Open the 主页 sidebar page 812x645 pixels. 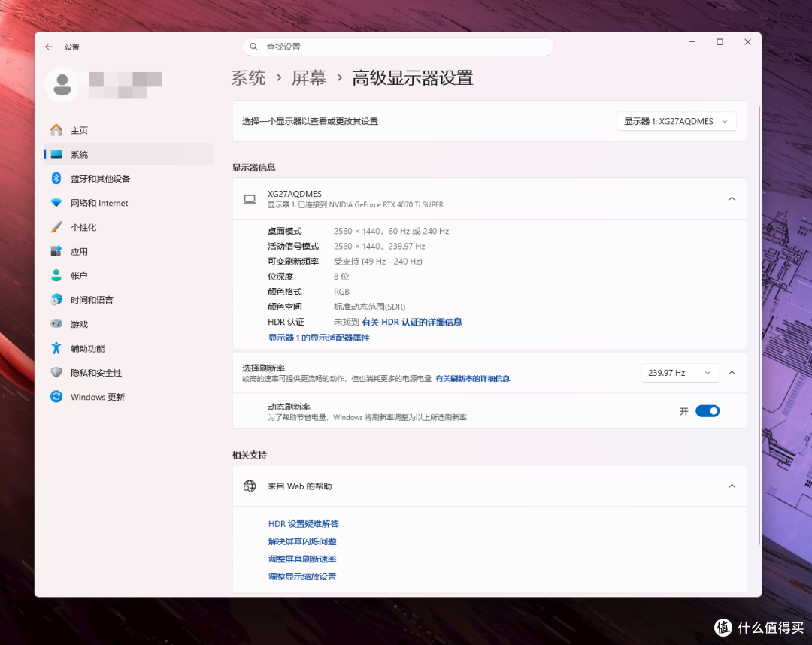click(129, 130)
